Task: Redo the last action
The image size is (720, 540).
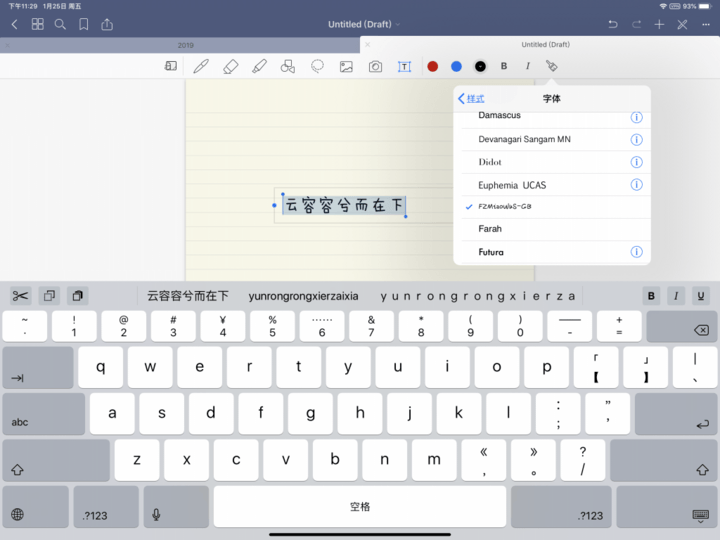Action: (x=636, y=24)
